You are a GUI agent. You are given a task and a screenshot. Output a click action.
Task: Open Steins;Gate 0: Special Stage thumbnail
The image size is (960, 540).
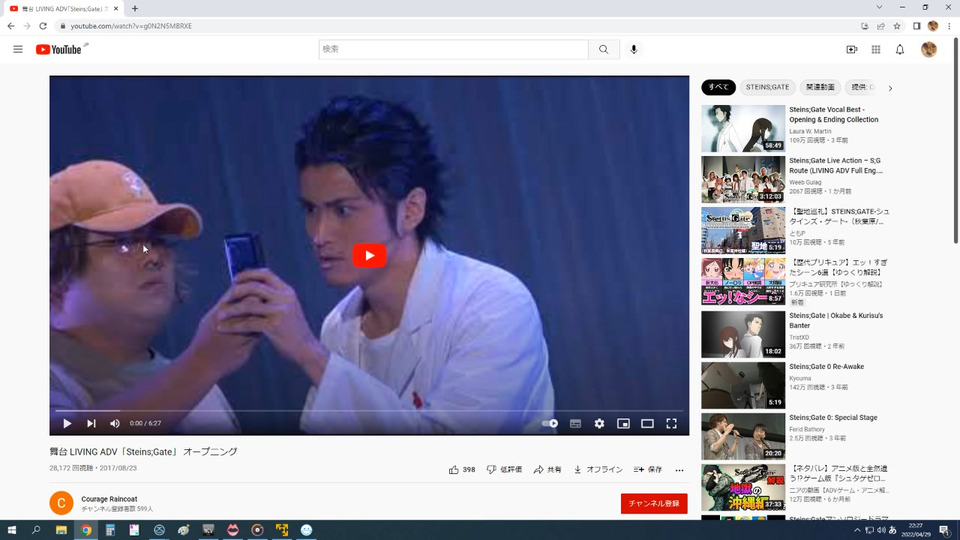(743, 437)
